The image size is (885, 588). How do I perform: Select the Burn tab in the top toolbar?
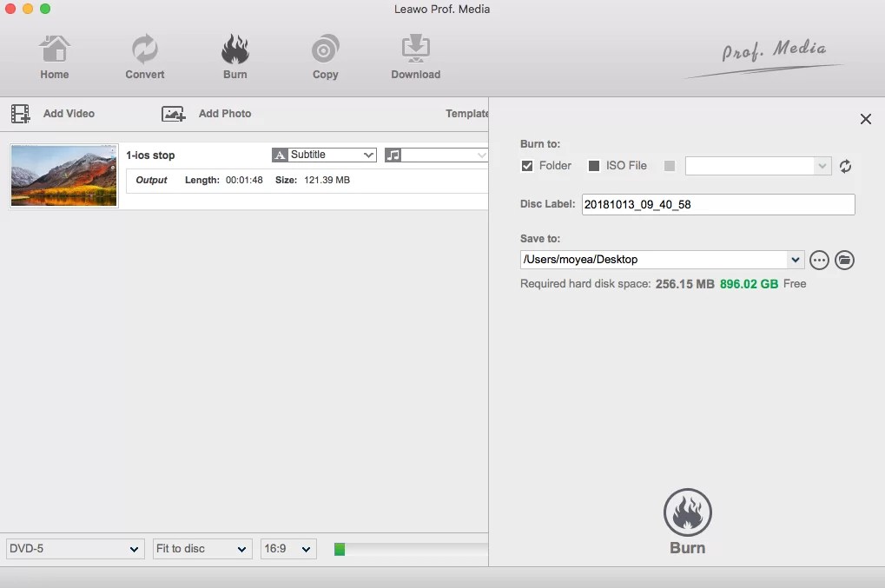tap(234, 55)
